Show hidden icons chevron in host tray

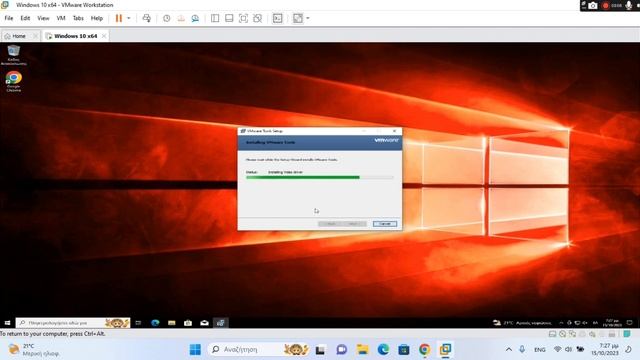pyautogui.click(x=509, y=349)
